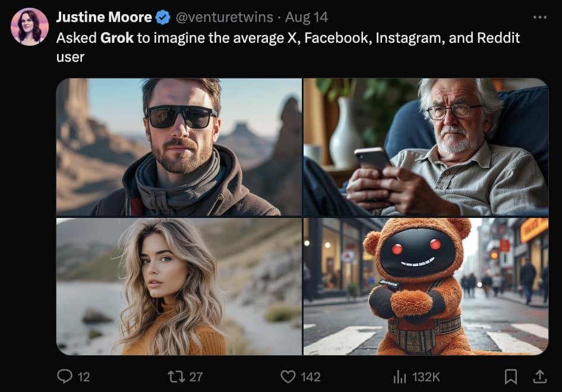This screenshot has height=392, width=562.
Task: Open the Justine Moore display name
Action: 104,18
